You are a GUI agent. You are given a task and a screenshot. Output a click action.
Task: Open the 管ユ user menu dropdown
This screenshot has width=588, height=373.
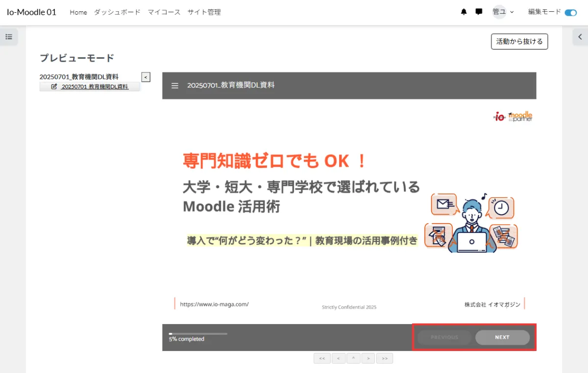503,12
